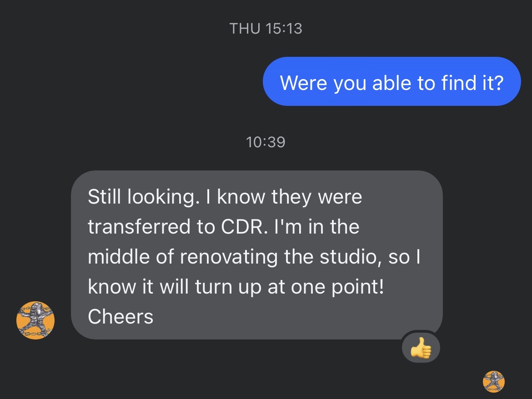Viewport: 532px width, 399px height.
Task: Click the word "find" in the blue bubble
Action: click(458, 82)
